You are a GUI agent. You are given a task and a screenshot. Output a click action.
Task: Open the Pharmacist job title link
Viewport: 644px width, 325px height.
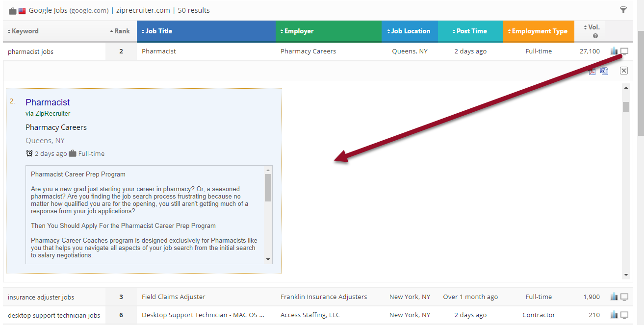pos(48,102)
